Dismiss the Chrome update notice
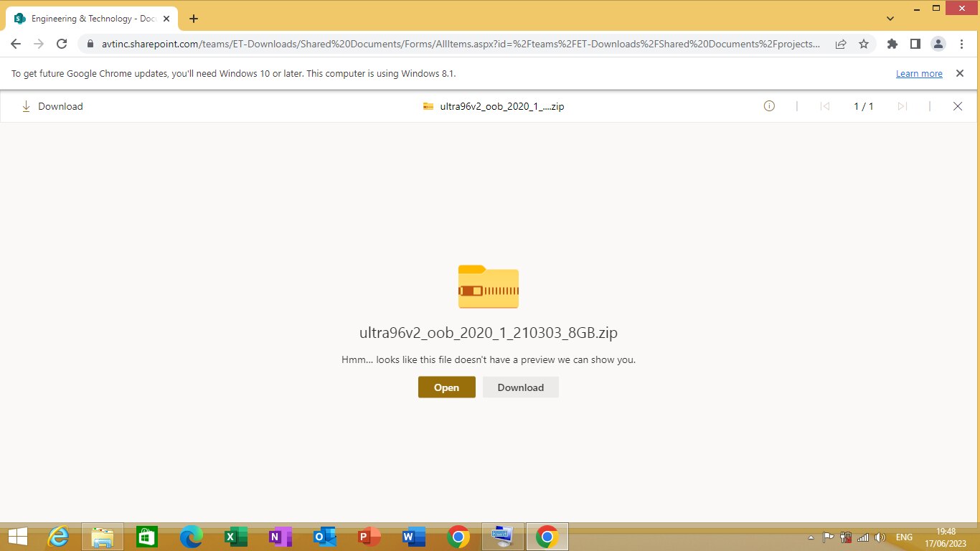This screenshot has width=980, height=551. [960, 73]
